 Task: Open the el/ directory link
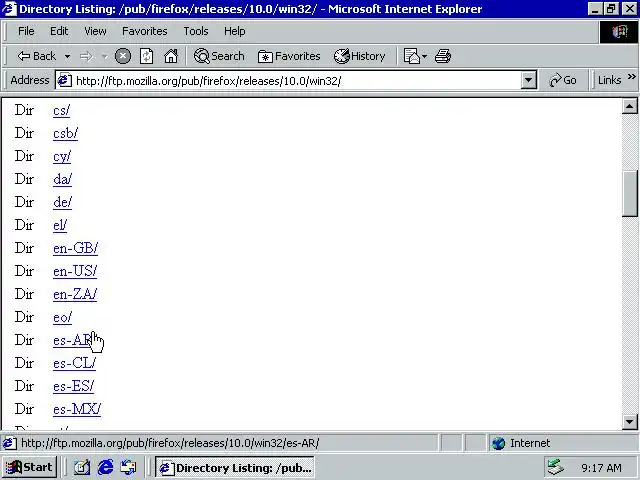pos(60,225)
